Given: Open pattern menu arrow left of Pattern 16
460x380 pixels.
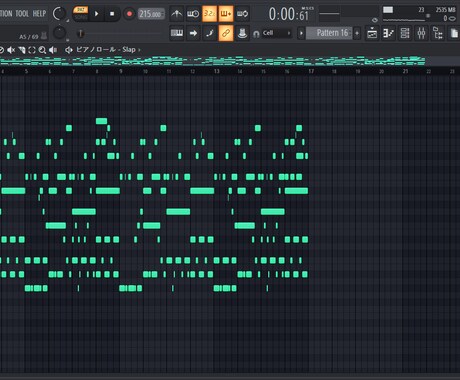Looking at the screenshot, I should [301, 33].
